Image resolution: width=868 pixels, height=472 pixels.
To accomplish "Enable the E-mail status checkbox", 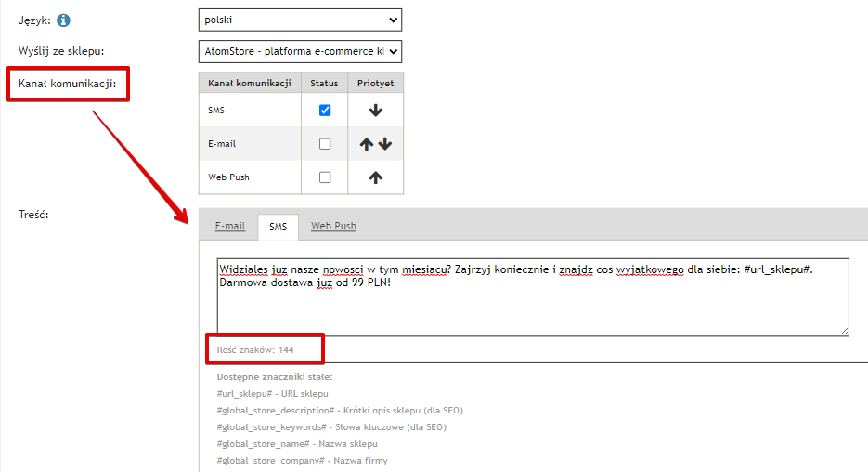I will tap(325, 144).
